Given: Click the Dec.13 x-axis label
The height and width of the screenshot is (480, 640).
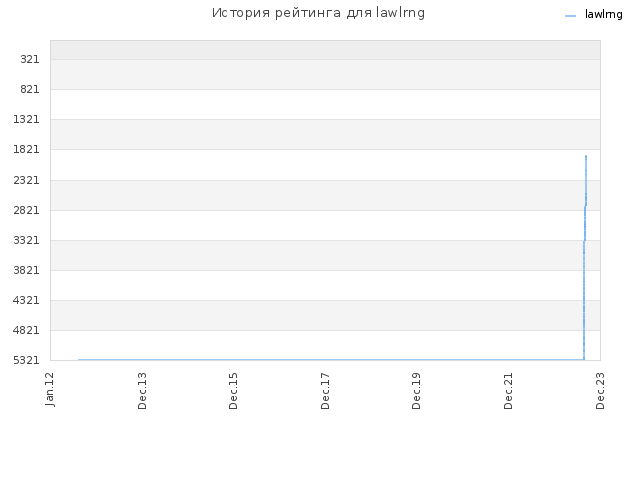Looking at the screenshot, I should (x=142, y=391).
